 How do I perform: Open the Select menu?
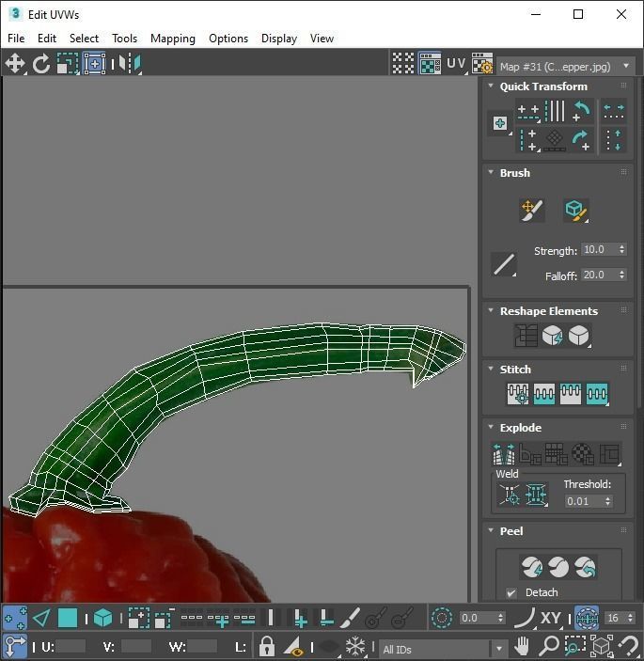pyautogui.click(x=84, y=39)
